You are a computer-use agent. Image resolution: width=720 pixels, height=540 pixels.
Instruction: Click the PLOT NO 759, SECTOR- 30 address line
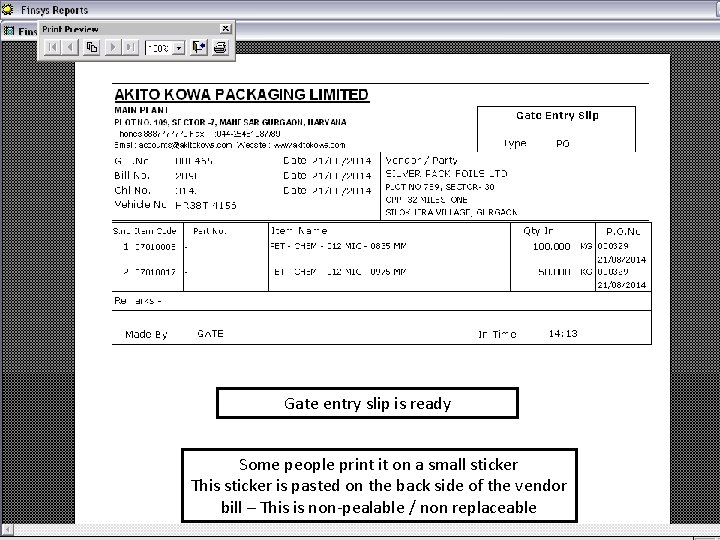tap(439, 187)
